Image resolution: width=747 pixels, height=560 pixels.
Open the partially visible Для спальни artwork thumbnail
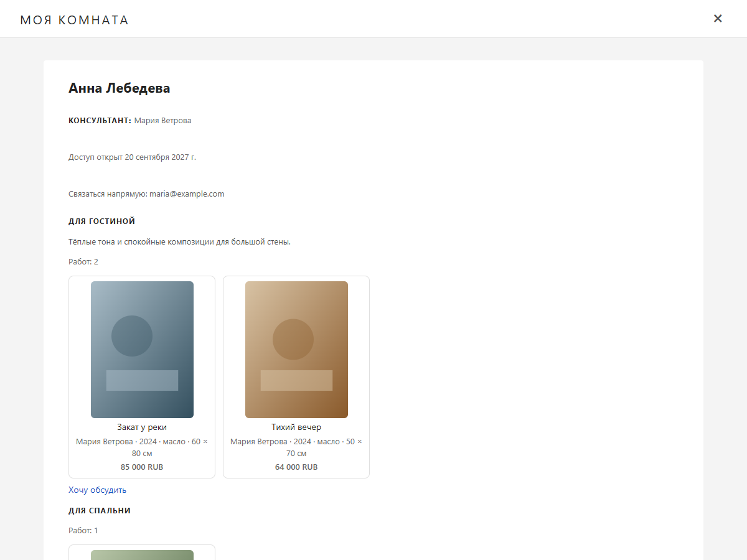(x=142, y=555)
